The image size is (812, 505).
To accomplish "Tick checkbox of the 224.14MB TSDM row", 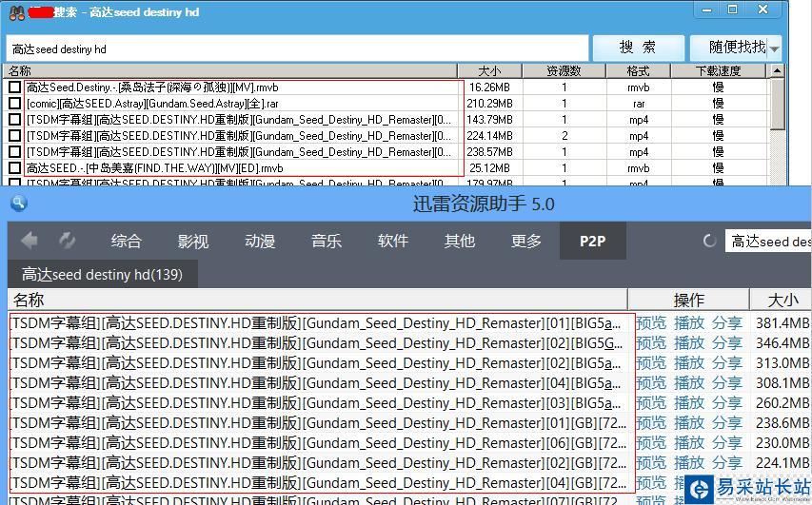I will pos(15,136).
